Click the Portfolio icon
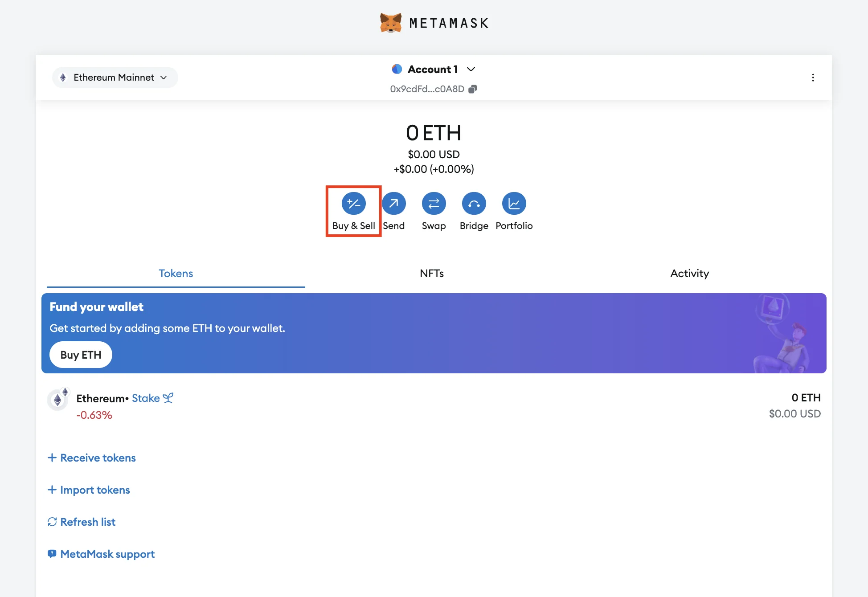 click(515, 203)
